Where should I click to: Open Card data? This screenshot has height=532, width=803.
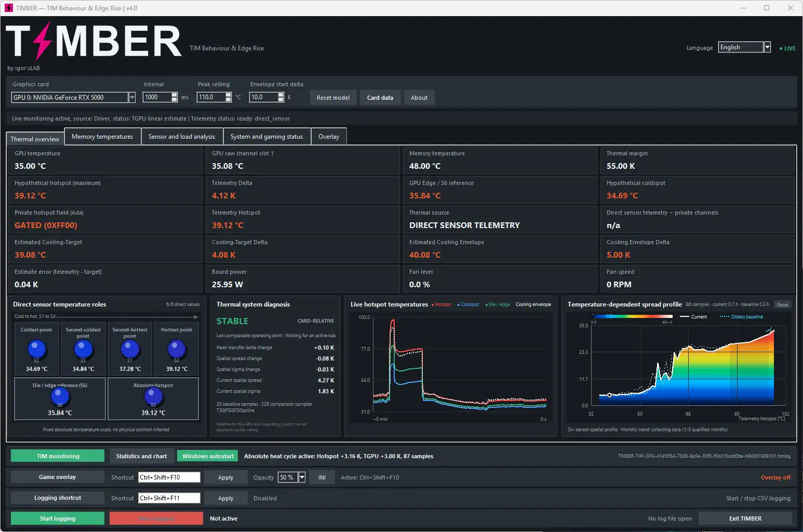coord(380,98)
